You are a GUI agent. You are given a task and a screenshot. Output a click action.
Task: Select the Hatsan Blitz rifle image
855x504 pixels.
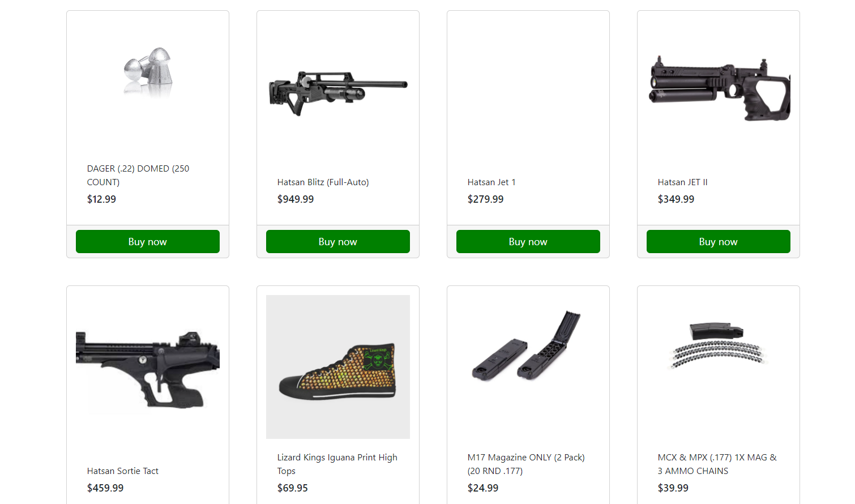point(338,92)
